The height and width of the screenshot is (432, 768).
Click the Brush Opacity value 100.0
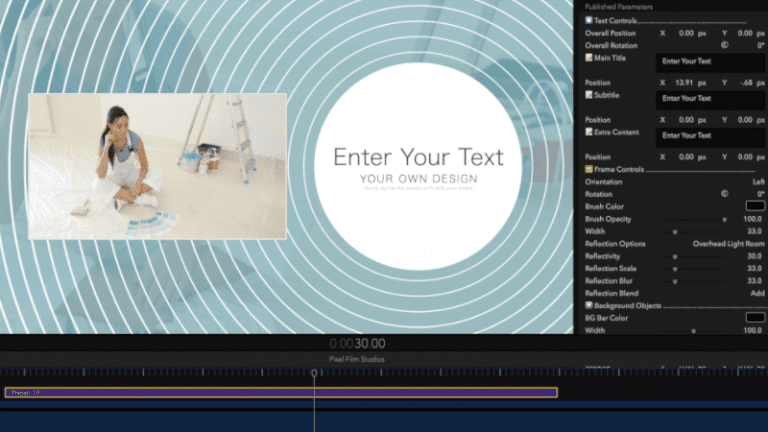[753, 219]
